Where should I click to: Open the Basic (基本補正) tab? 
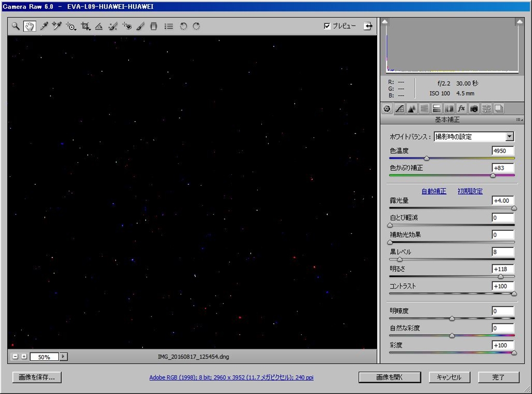[x=387, y=109]
